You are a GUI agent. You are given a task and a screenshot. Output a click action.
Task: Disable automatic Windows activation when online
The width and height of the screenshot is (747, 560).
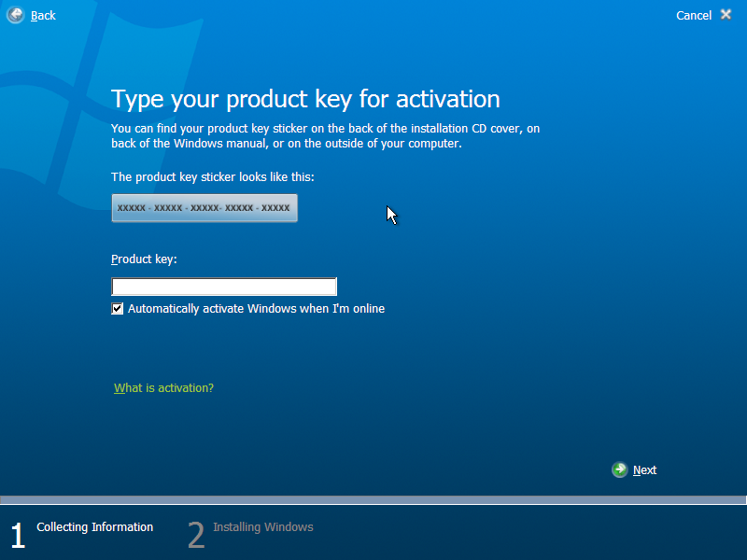point(117,308)
